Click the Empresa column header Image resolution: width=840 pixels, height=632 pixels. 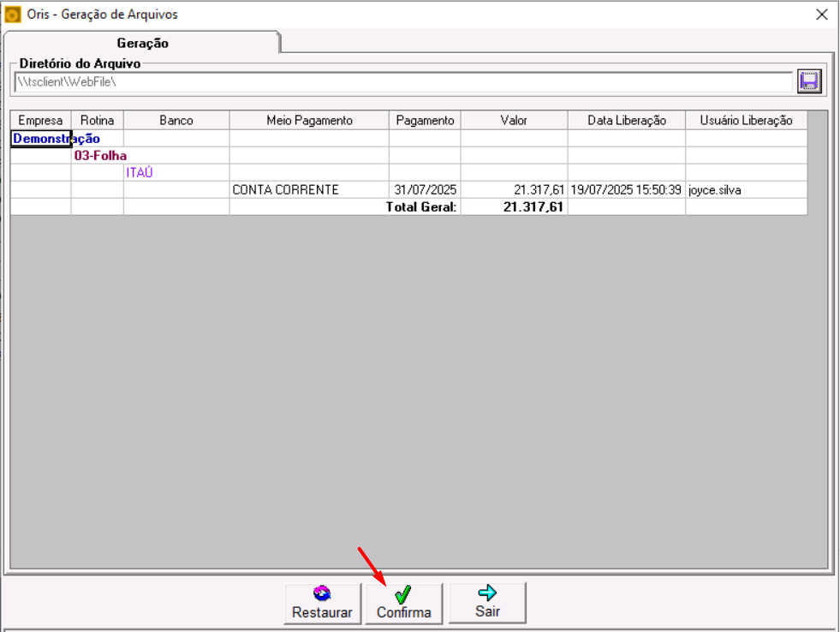click(x=41, y=121)
